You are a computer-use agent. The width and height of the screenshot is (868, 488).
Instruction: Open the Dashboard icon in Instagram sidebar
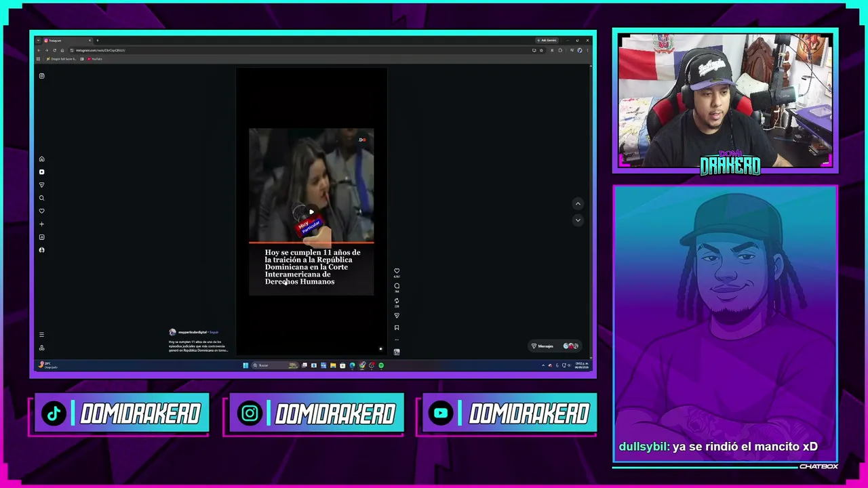pos(41,237)
